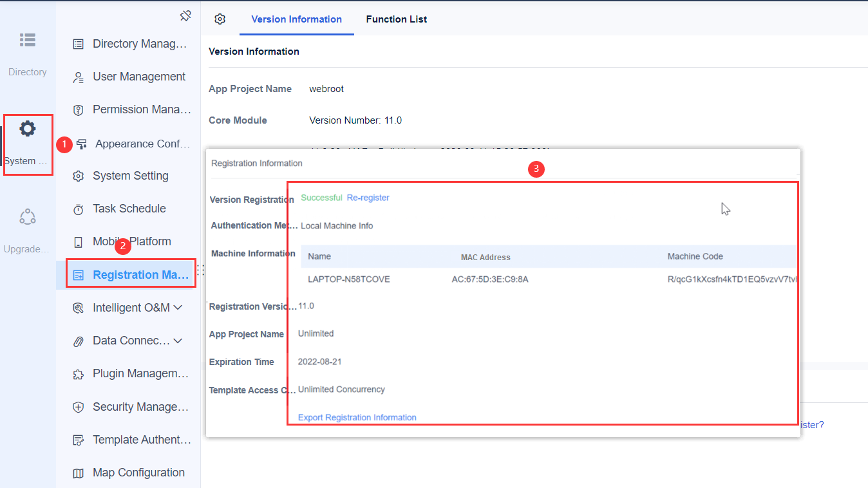Viewport: 868px width, 488px height.
Task: Click the Re-register link
Action: point(368,197)
